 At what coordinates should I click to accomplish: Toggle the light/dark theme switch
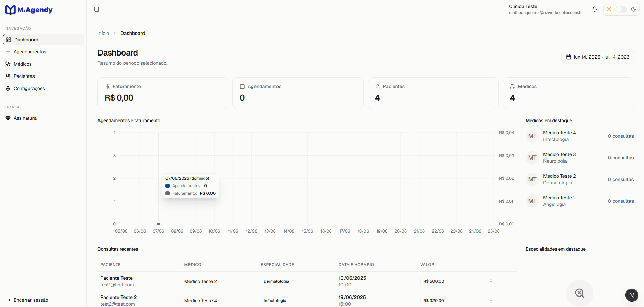point(621,9)
